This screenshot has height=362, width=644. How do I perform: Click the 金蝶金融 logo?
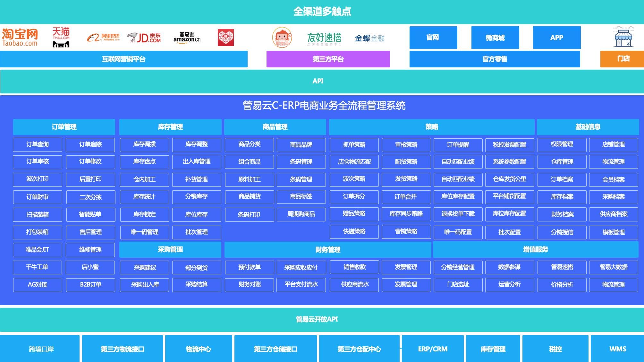tap(369, 38)
